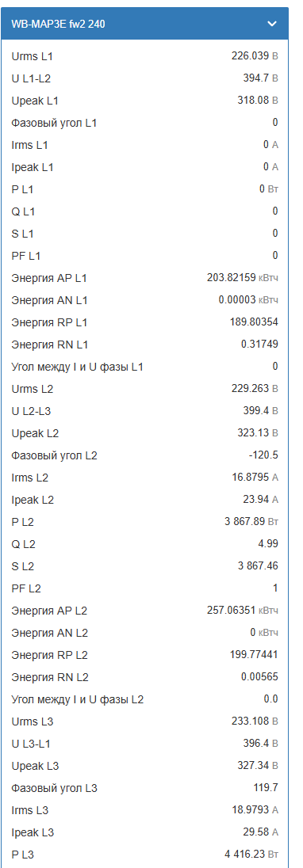This screenshot has height=868, width=303.
Task: Select the Irms L2 value 16.8795
Action: point(251,478)
